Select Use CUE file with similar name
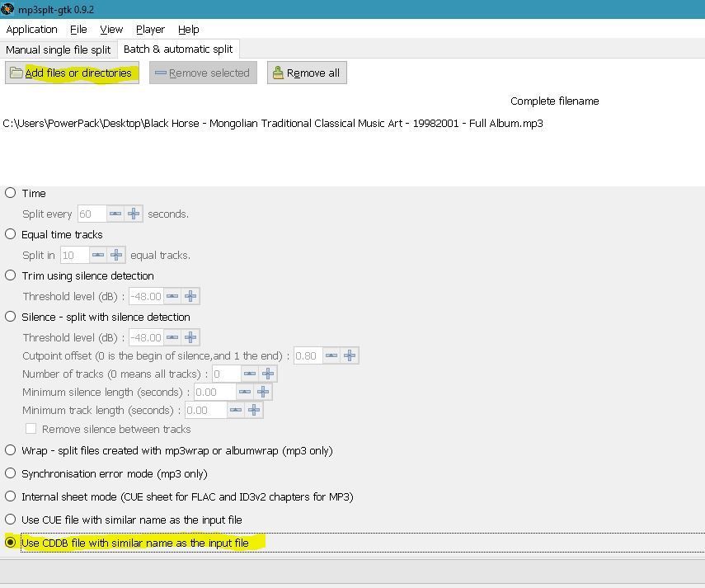This screenshot has width=705, height=588. [x=11, y=520]
